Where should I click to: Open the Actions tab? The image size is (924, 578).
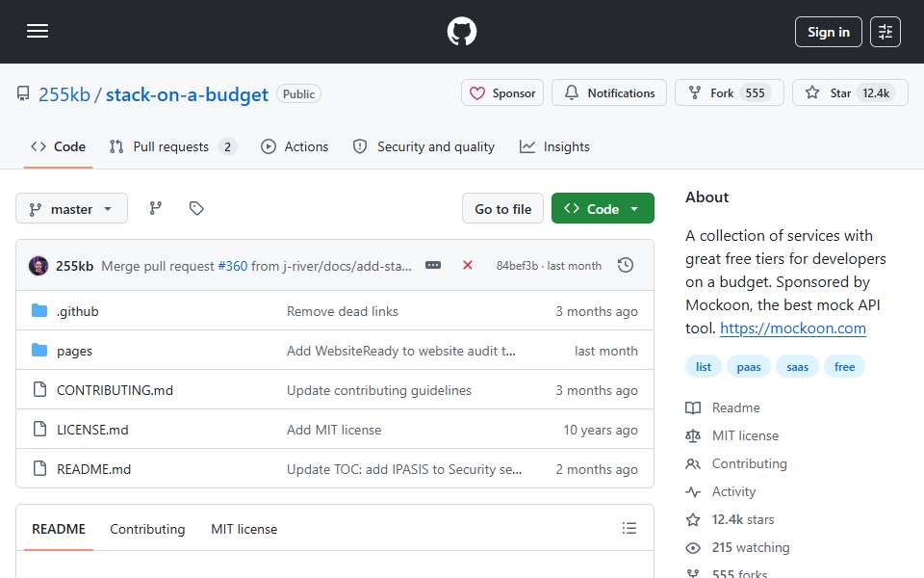(295, 146)
